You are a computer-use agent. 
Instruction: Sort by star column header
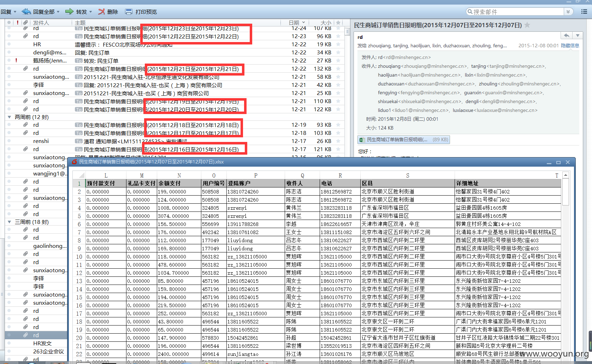338,23
